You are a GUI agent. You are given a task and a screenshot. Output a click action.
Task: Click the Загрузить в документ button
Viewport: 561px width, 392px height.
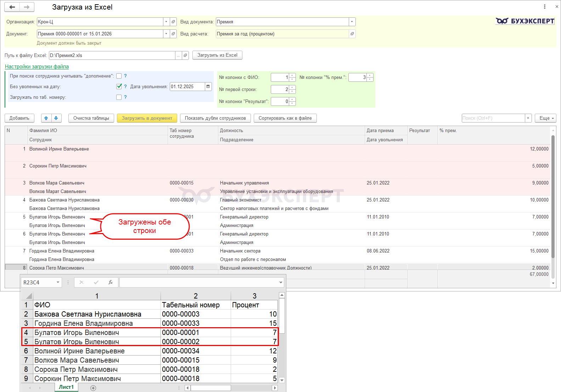click(147, 118)
